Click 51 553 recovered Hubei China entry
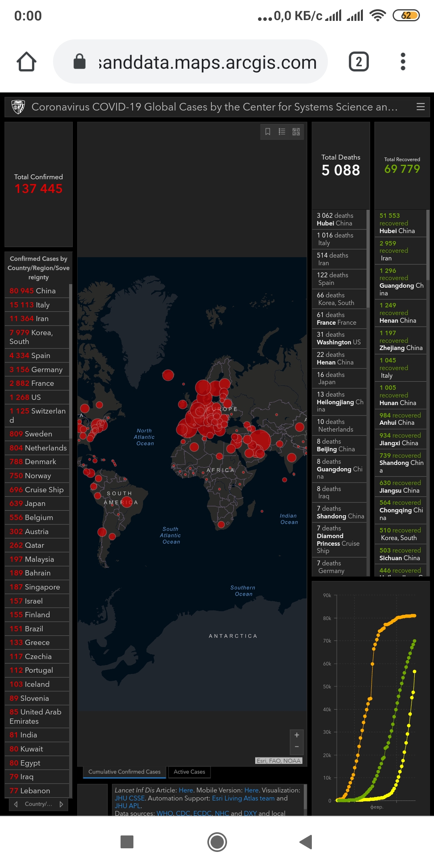Image resolution: width=434 pixels, height=868 pixels. pyautogui.click(x=401, y=223)
